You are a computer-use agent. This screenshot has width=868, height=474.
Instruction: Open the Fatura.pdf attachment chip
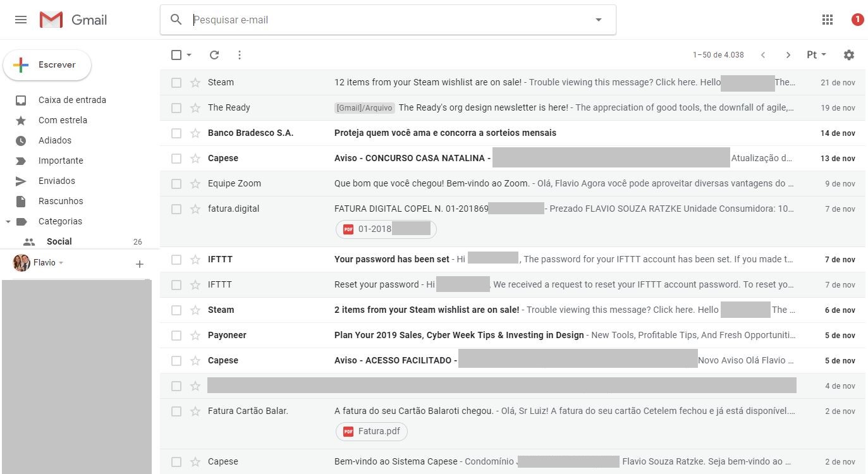click(x=371, y=431)
